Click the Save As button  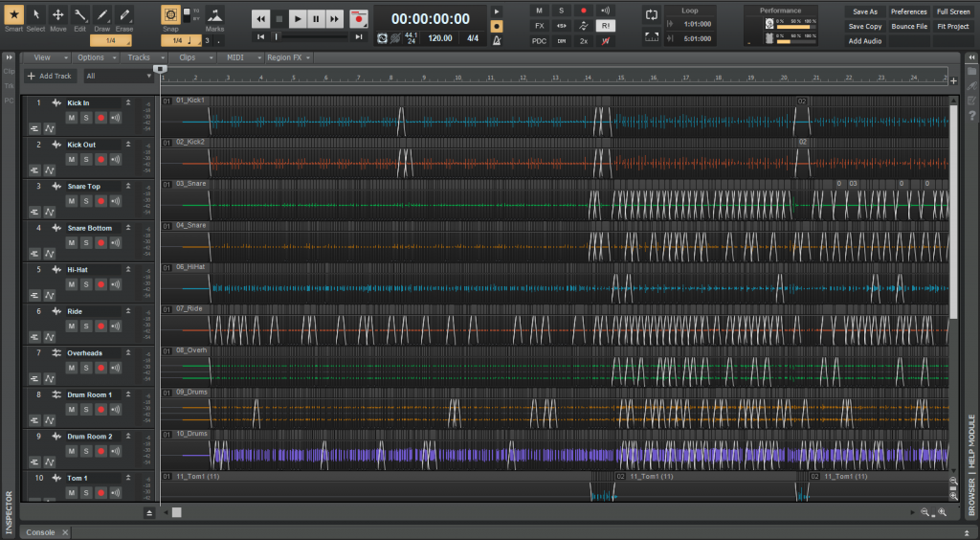tap(865, 11)
